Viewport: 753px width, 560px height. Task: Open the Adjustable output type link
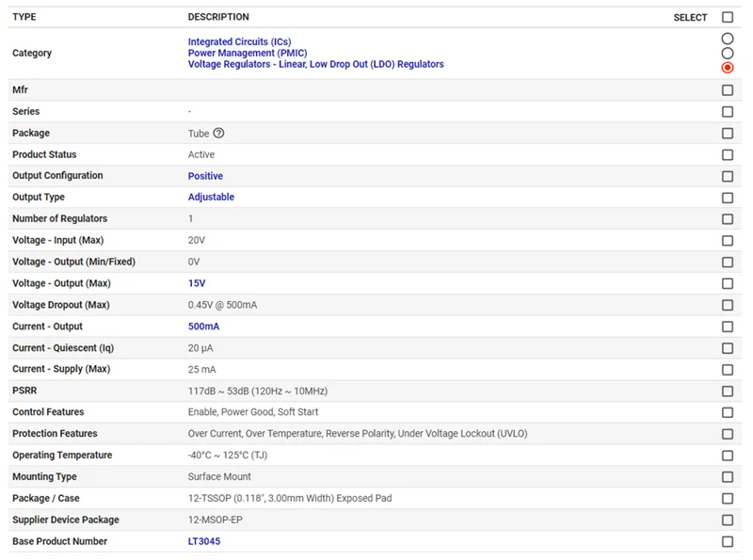[x=211, y=197]
